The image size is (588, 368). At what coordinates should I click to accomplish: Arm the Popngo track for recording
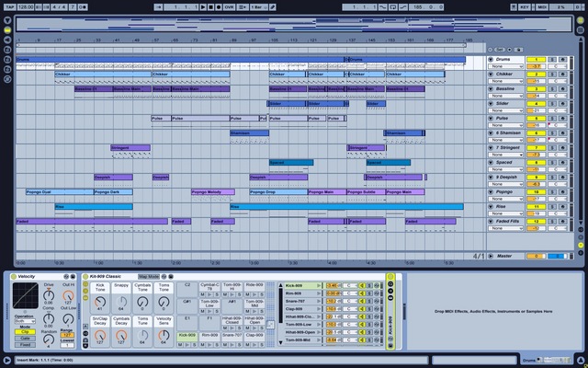coord(562,192)
